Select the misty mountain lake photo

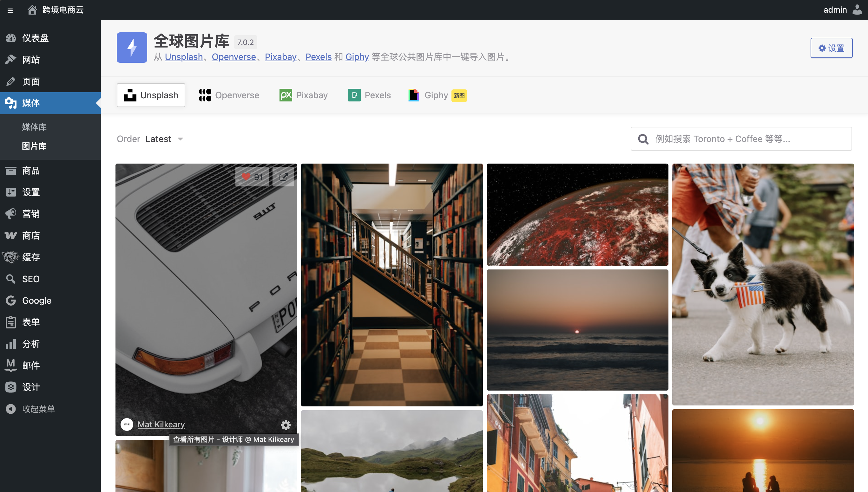coord(392,451)
